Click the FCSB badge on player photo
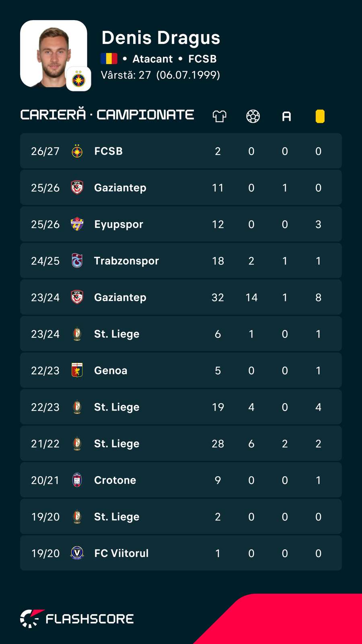362x644 pixels. coord(78,79)
